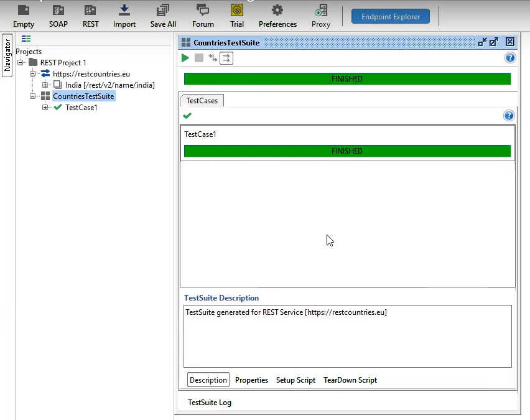Viewport: 530px width, 420px height.
Task: Switch to the Properties tab
Action: (x=251, y=380)
